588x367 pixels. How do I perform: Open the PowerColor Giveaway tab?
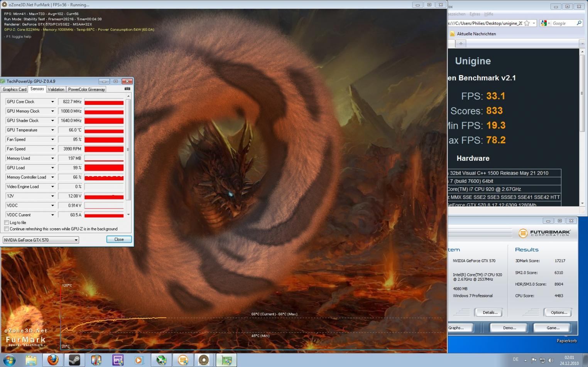coord(86,89)
